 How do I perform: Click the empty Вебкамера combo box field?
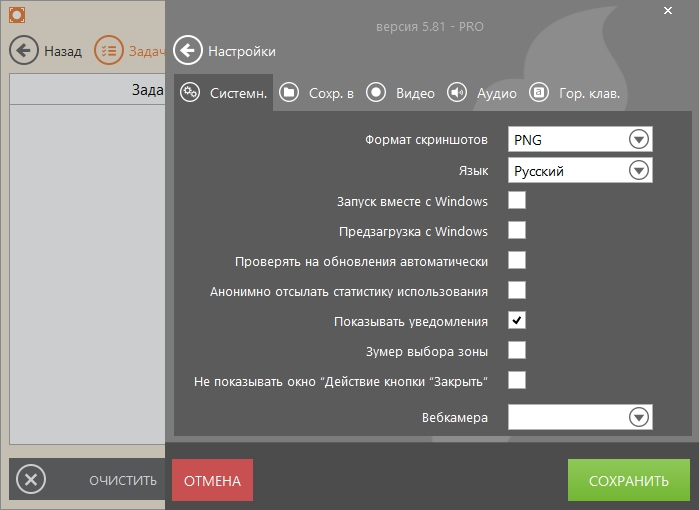click(580, 417)
